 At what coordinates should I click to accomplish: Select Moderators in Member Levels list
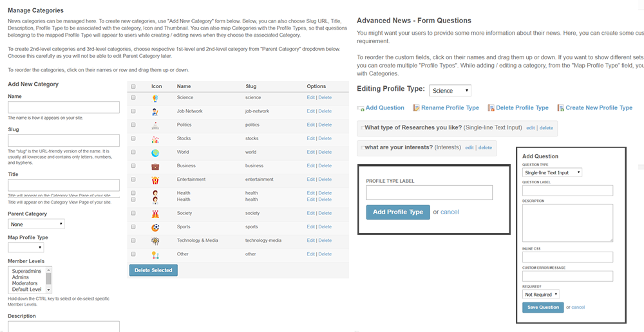point(26,283)
